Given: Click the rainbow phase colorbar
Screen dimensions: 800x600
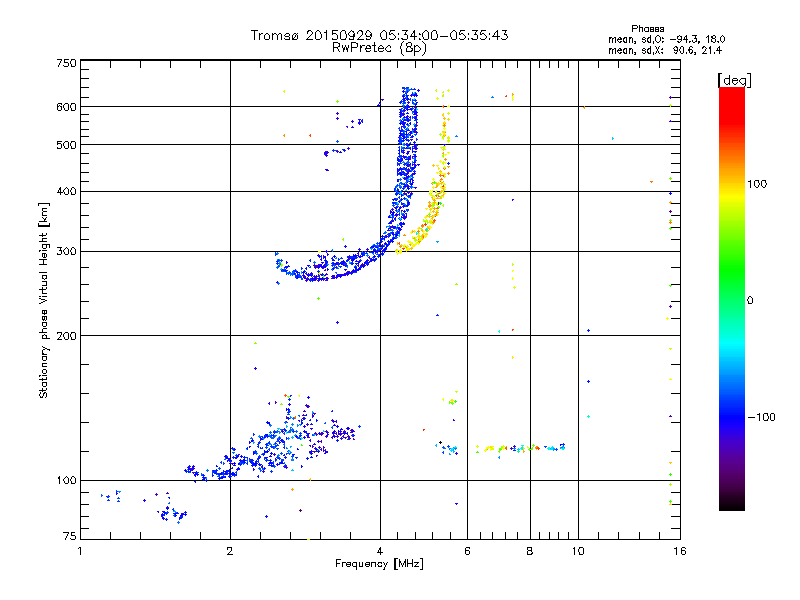Looking at the screenshot, I should point(732,298).
